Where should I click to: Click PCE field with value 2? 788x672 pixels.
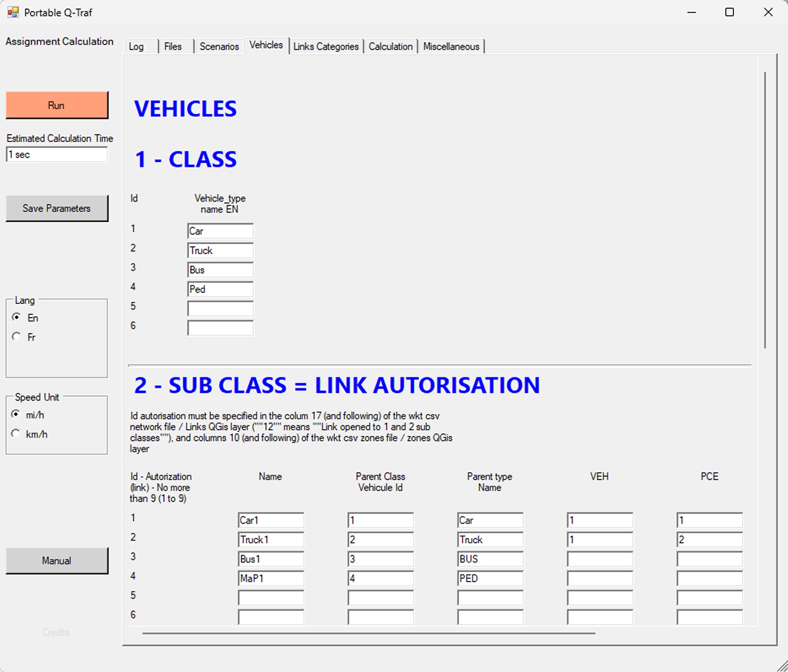710,539
